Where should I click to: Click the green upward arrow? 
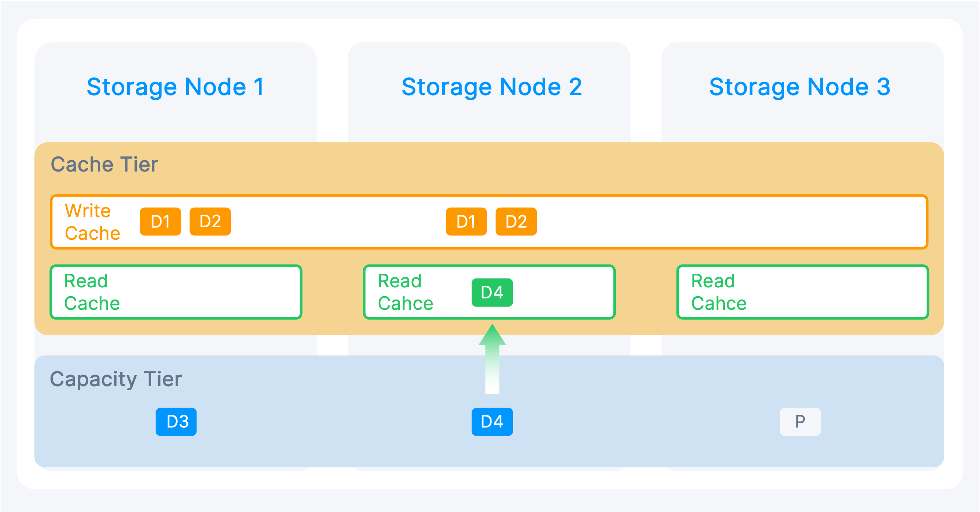tap(492, 359)
